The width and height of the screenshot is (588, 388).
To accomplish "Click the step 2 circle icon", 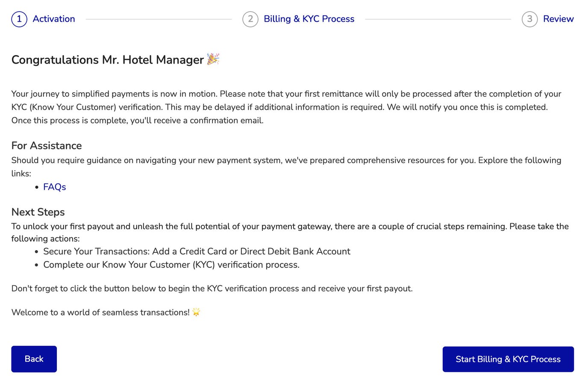I will point(250,19).
